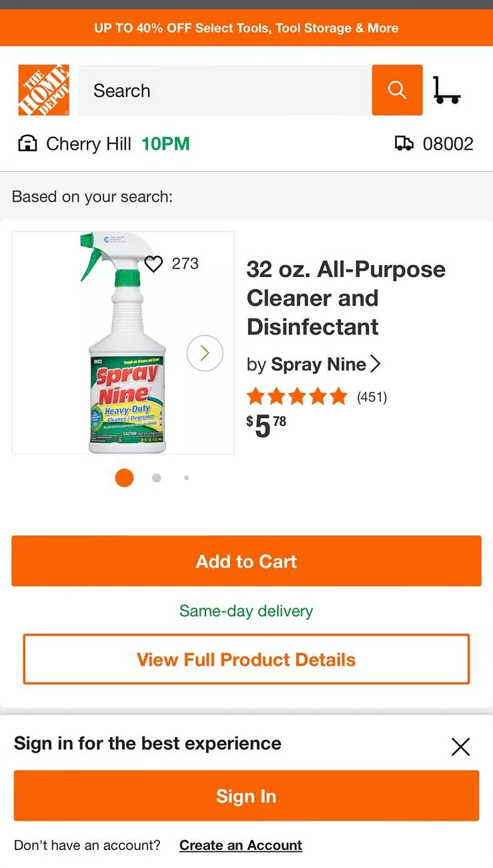Add the Spray Nine cleaner to cart
This screenshot has width=493, height=868.
(246, 561)
